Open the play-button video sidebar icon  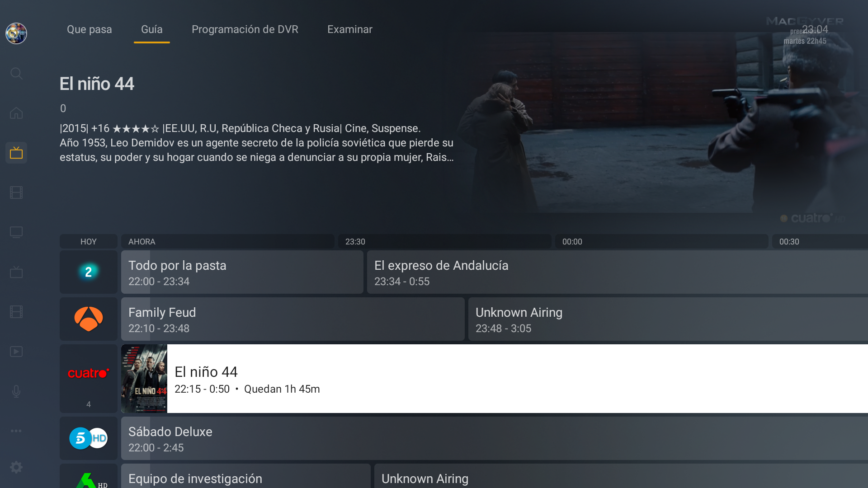click(16, 352)
